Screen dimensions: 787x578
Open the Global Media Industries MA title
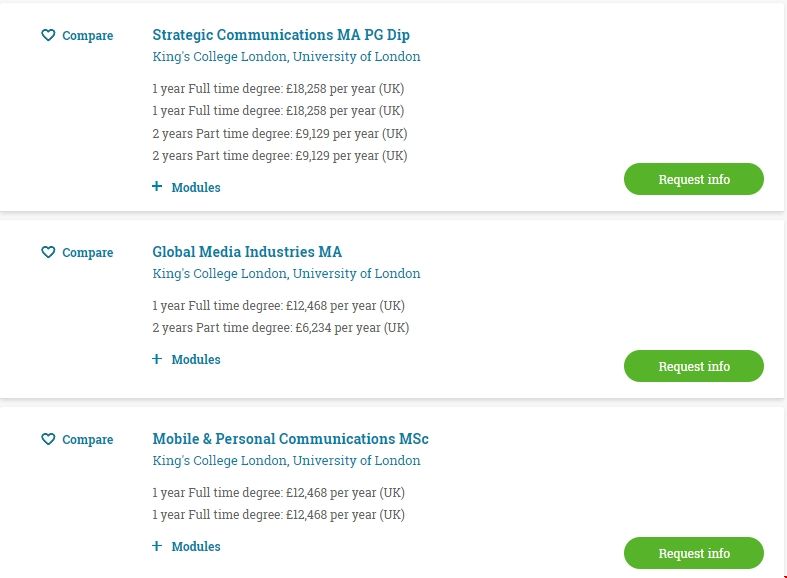pos(247,252)
